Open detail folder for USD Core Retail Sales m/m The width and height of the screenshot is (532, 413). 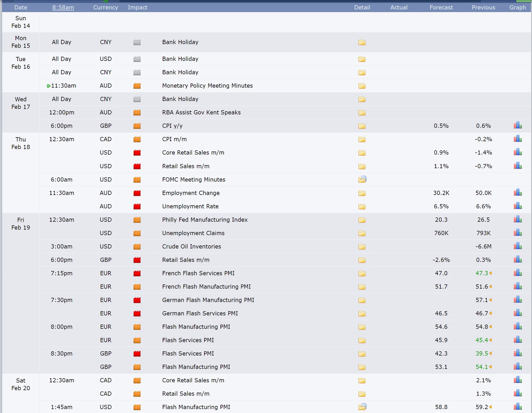pyautogui.click(x=362, y=153)
